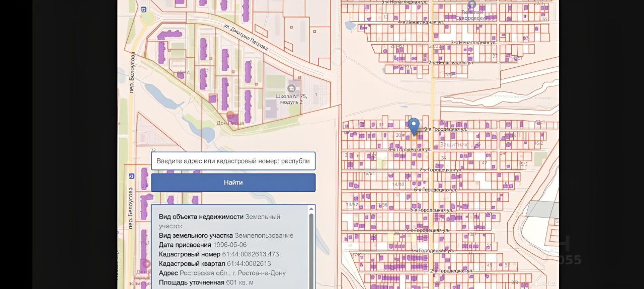Click the Адрес Ростовская обл. line

pyautogui.click(x=222, y=273)
